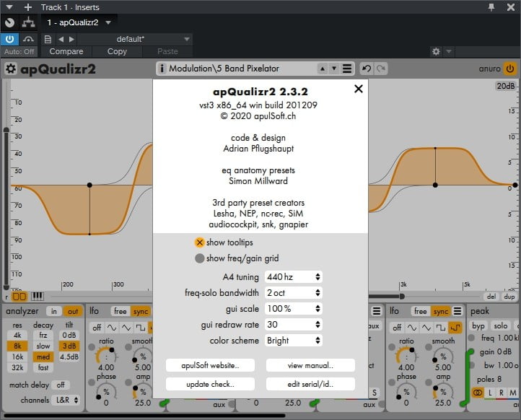Toggle the show tooltips option
This screenshot has height=420, width=521.
(x=224, y=242)
